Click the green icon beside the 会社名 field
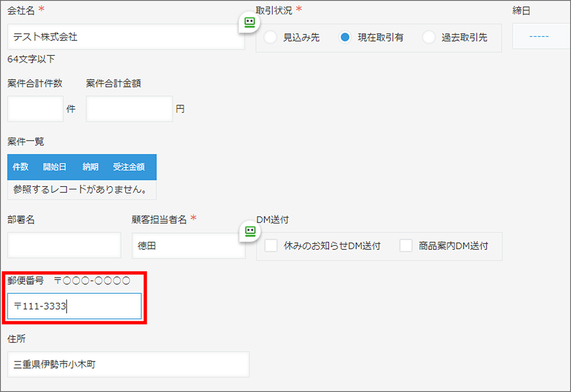The image size is (571, 392). (x=249, y=22)
